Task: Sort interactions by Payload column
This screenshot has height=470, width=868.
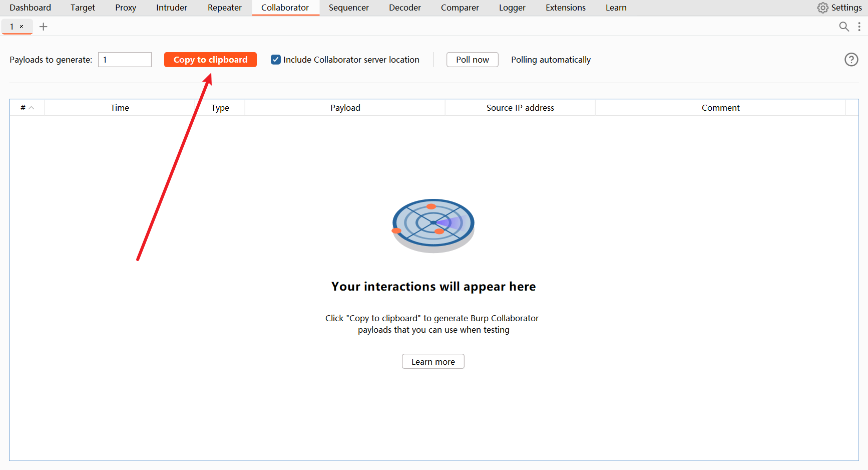Action: pyautogui.click(x=345, y=108)
